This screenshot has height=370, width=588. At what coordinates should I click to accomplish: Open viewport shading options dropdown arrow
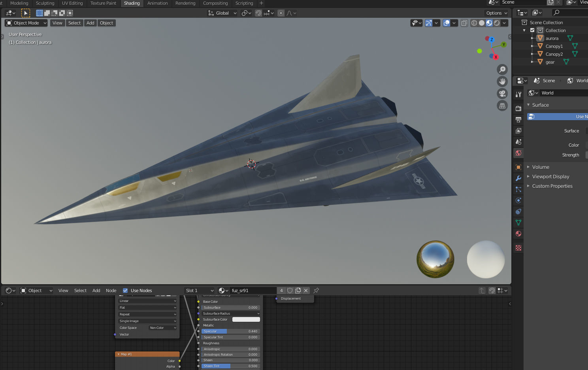click(505, 23)
